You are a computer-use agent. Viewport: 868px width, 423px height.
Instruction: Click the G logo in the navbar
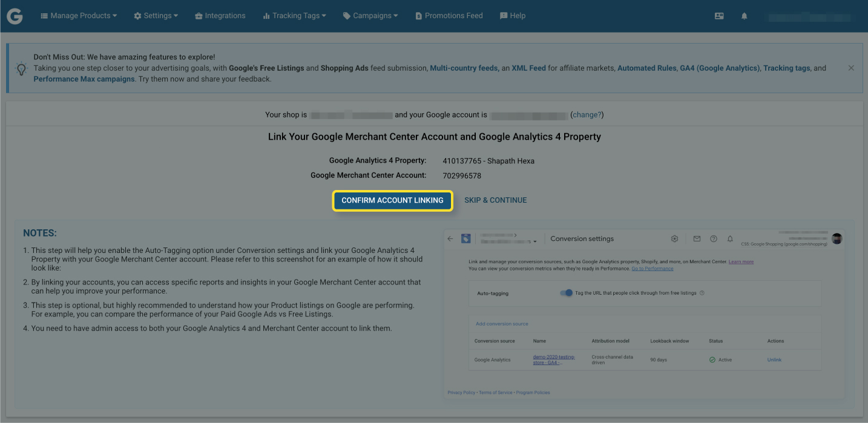[15, 16]
